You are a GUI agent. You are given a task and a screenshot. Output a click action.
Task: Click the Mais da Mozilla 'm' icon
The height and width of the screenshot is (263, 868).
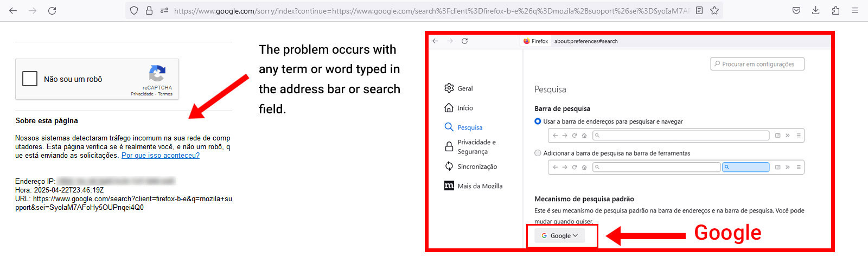449,185
